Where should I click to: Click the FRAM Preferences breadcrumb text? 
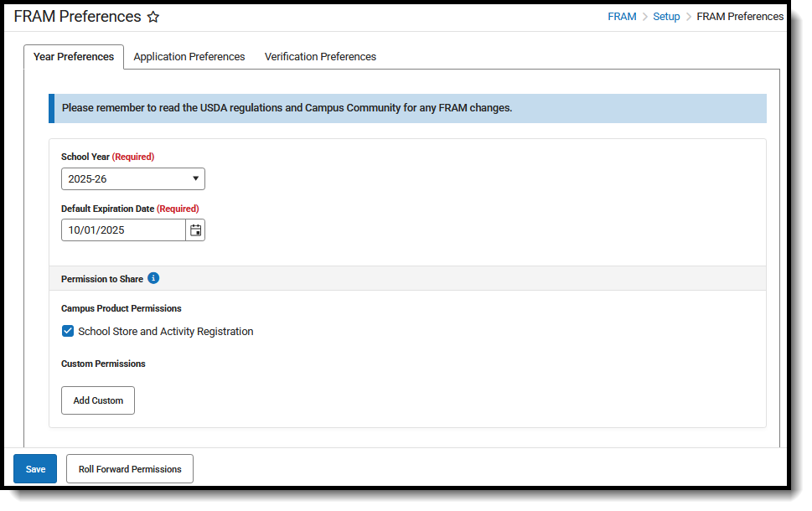point(740,17)
